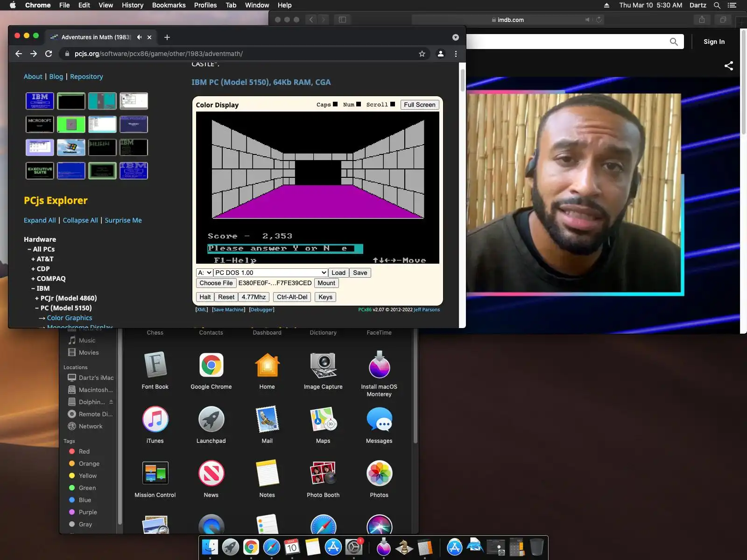Bookmark this page with the star icon

[x=422, y=54]
